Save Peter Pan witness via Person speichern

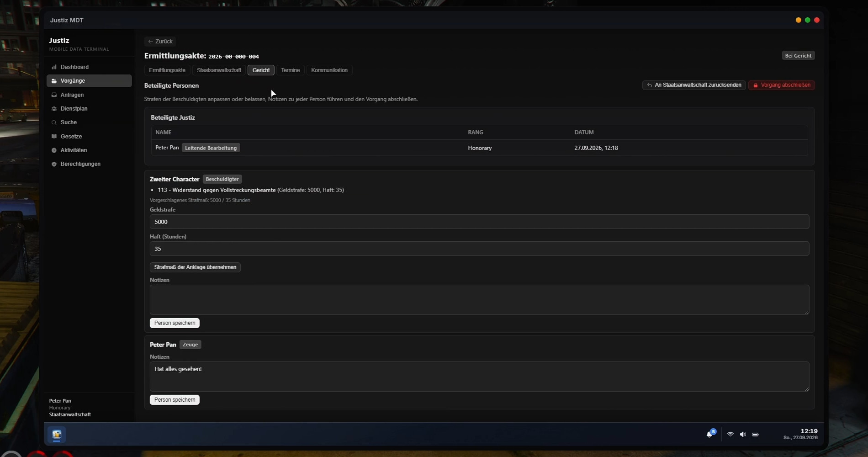(175, 400)
